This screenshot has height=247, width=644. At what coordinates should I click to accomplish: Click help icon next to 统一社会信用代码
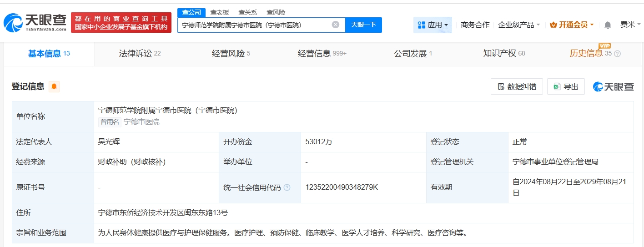(287, 187)
